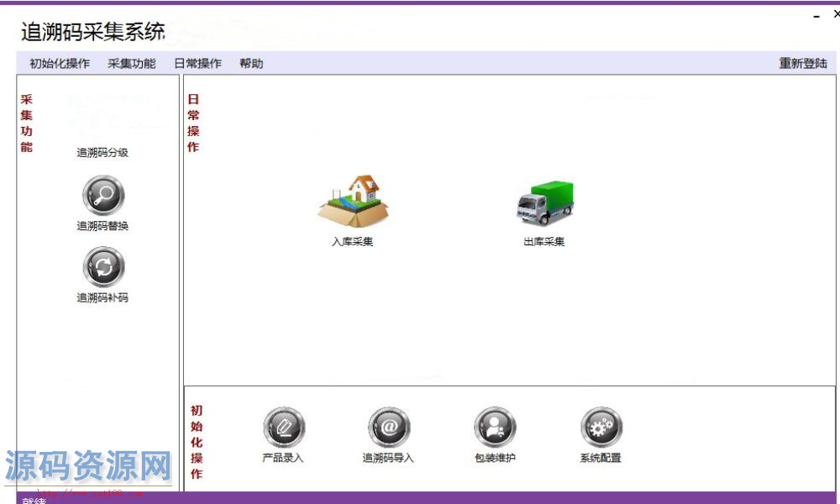Open the 包装维护 user icon
Image resolution: width=840 pixels, height=504 pixels.
click(x=495, y=428)
